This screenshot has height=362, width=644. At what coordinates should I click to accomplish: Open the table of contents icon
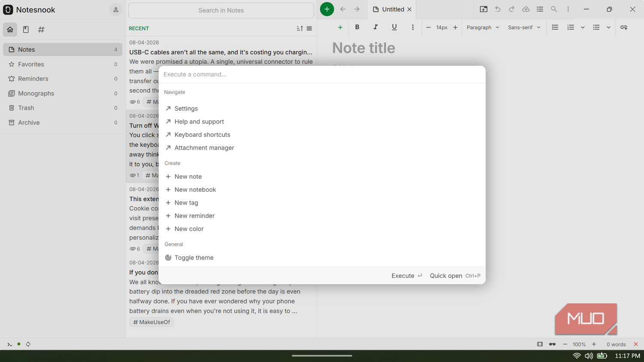pos(540,9)
